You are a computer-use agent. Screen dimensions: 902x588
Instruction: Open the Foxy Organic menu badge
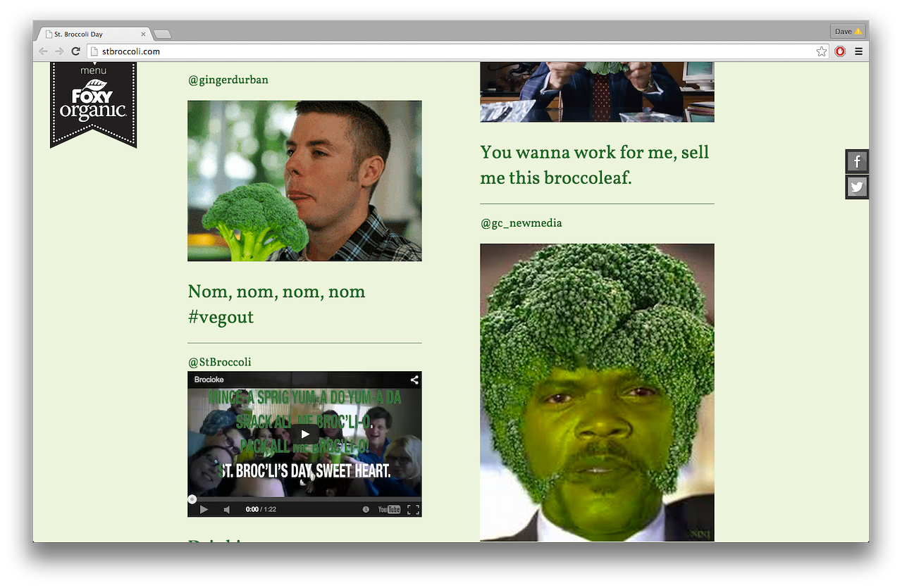[x=93, y=104]
